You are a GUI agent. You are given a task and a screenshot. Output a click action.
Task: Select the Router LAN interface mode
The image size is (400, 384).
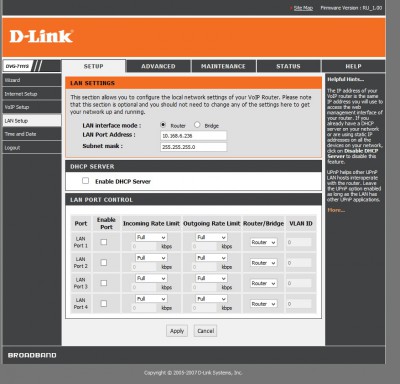click(x=163, y=125)
